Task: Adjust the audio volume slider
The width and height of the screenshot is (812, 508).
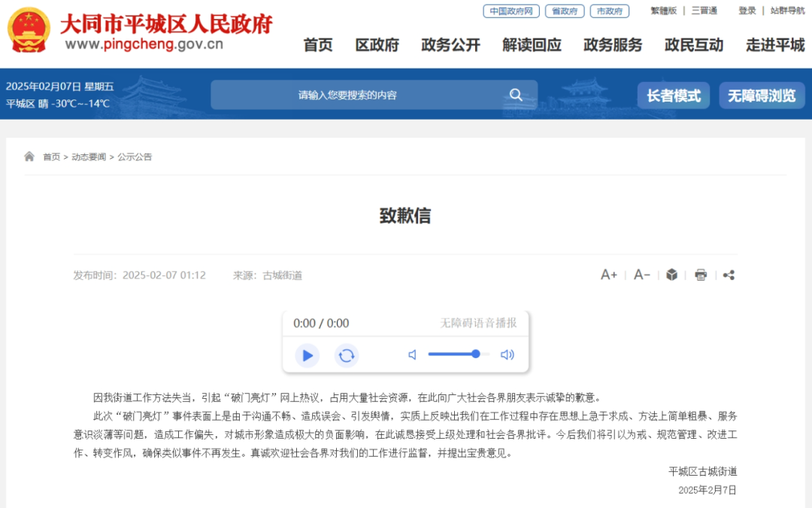Action: pos(459,354)
